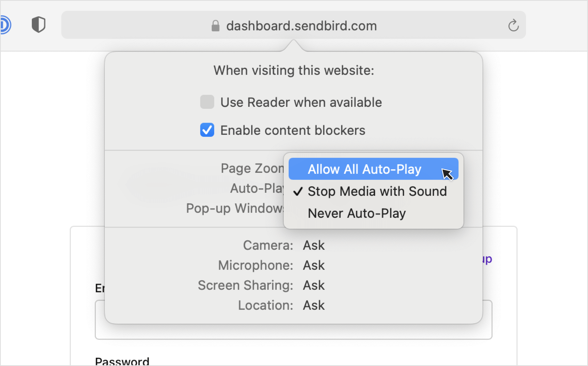
Task: Reload the page with the refresh icon
Action: (x=513, y=25)
